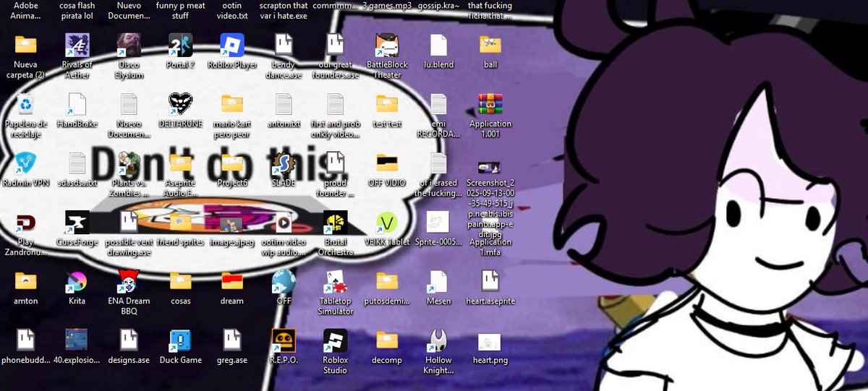Image resolution: width=868 pixels, height=391 pixels.
Task: Open the Rivals of Aether shortcut
Action: coord(77,45)
